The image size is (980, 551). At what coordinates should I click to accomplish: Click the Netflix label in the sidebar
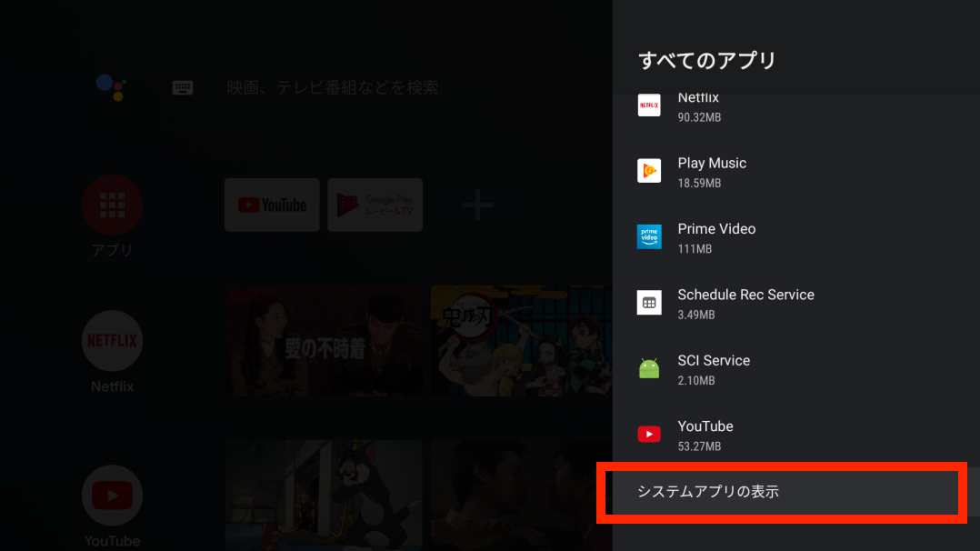(113, 386)
